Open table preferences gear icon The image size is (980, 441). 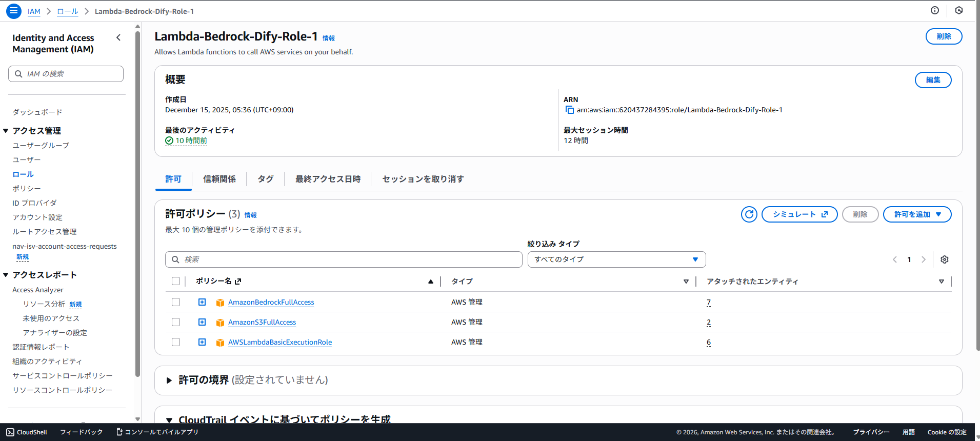944,259
